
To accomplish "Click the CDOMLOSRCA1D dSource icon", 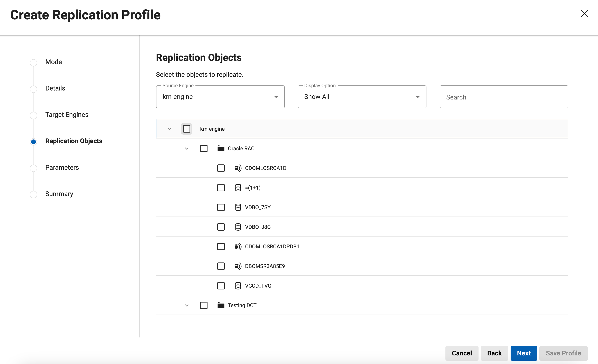I will click(x=238, y=168).
